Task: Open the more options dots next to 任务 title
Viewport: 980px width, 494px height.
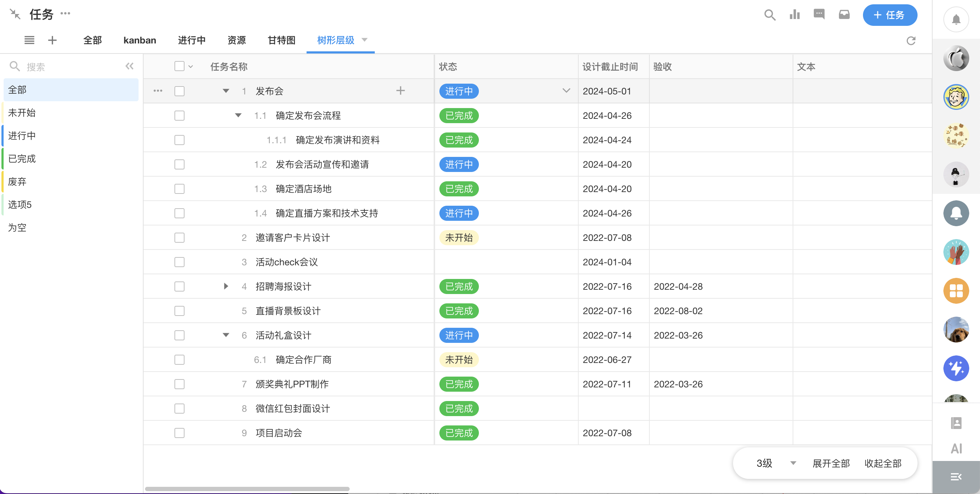Action: pyautogui.click(x=65, y=13)
